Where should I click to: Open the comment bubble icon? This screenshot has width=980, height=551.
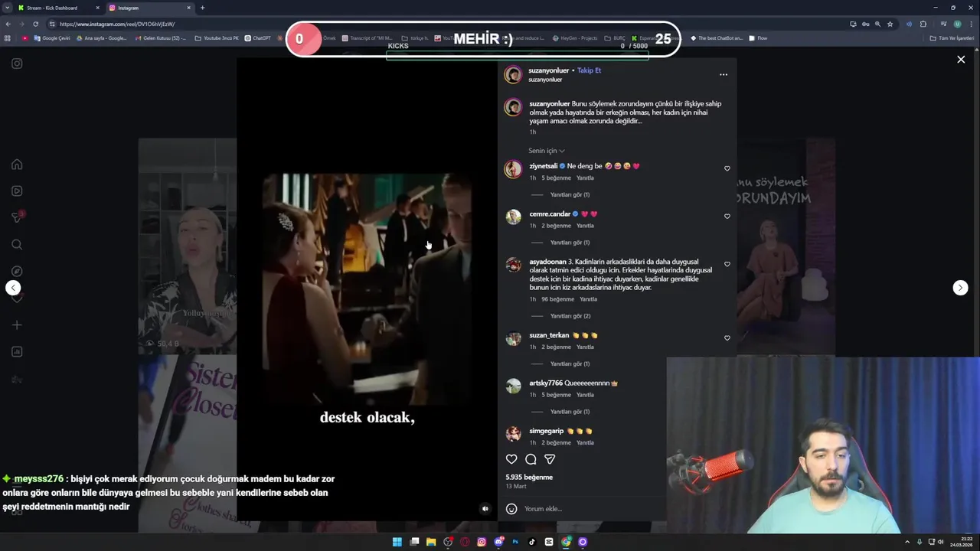(531, 459)
